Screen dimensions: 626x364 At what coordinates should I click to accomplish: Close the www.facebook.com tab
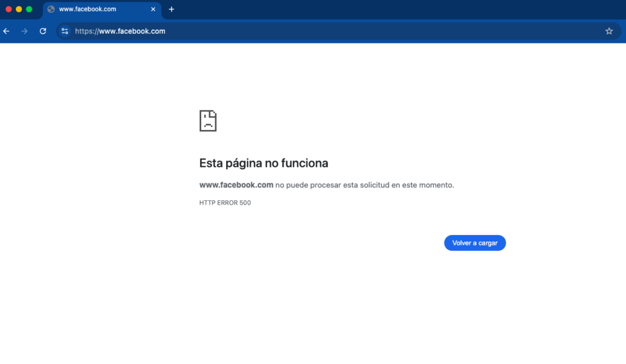point(153,9)
